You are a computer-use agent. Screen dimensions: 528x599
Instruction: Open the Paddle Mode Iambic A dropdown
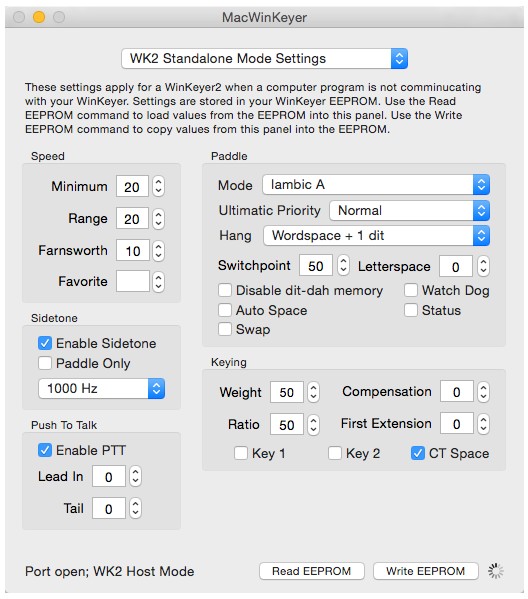376,185
